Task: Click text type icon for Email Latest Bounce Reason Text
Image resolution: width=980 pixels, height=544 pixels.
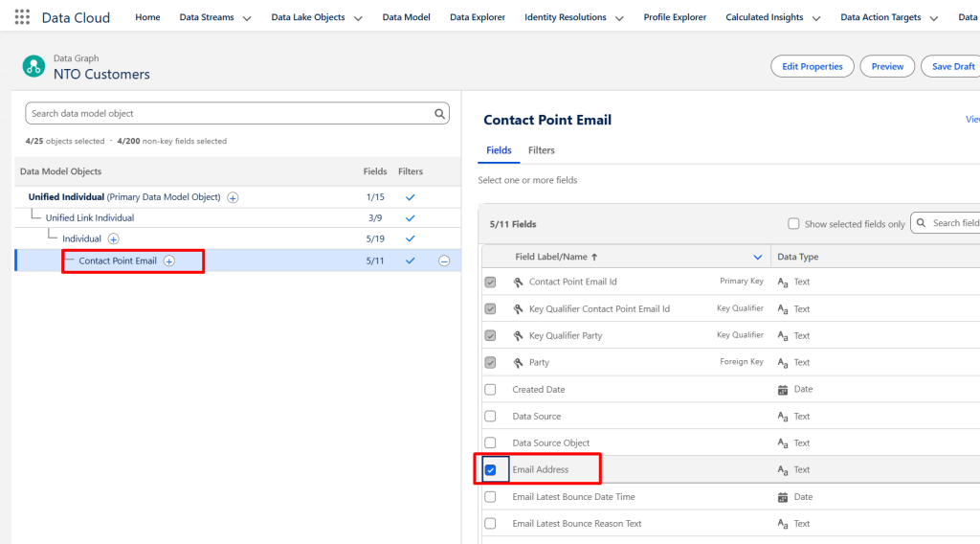Action: pos(783,524)
